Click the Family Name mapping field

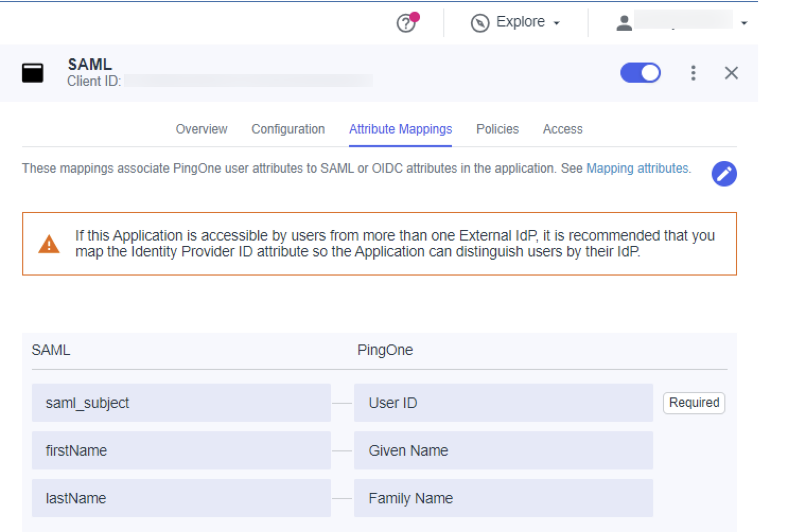click(504, 498)
